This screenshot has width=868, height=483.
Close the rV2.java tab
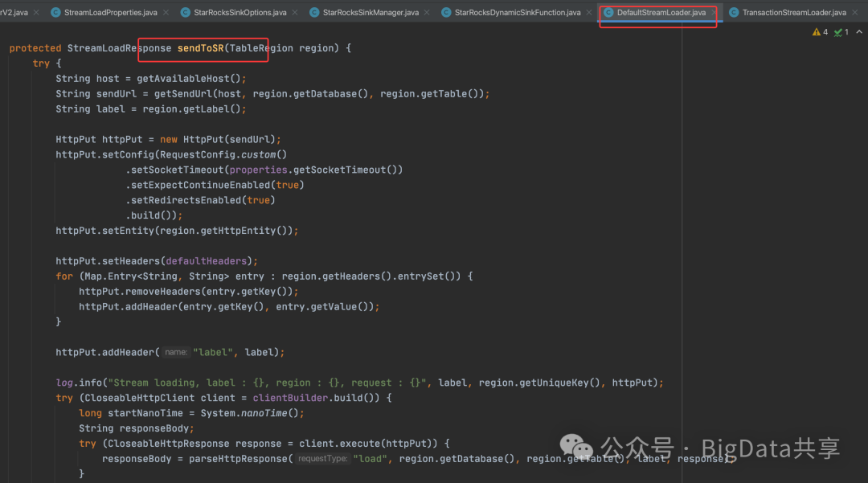(36, 12)
